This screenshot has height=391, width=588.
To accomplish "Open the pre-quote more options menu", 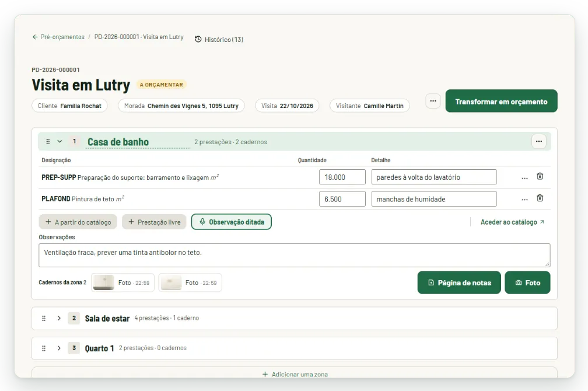I will 433,101.
